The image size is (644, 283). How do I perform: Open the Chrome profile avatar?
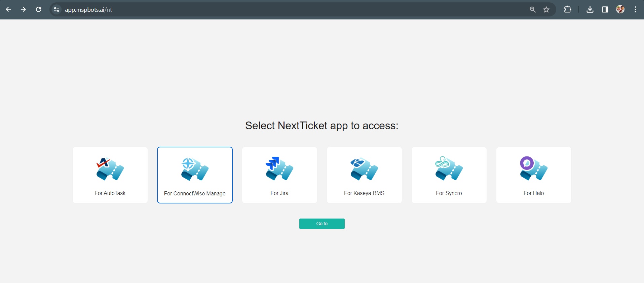tap(620, 9)
